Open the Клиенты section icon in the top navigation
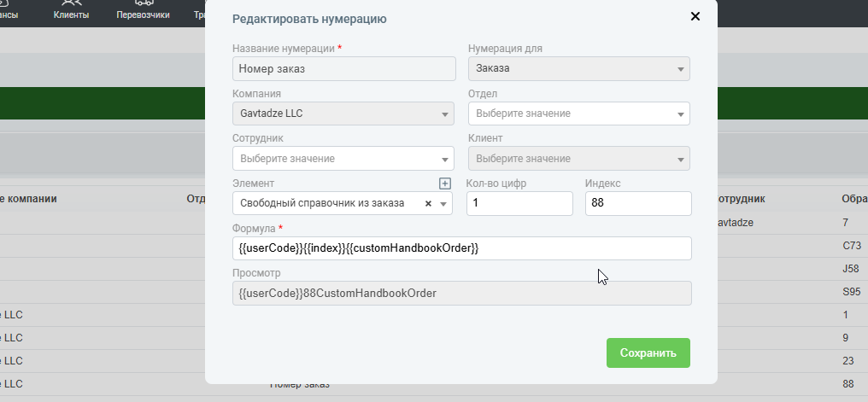This screenshot has width=868, height=402. (x=71, y=3)
